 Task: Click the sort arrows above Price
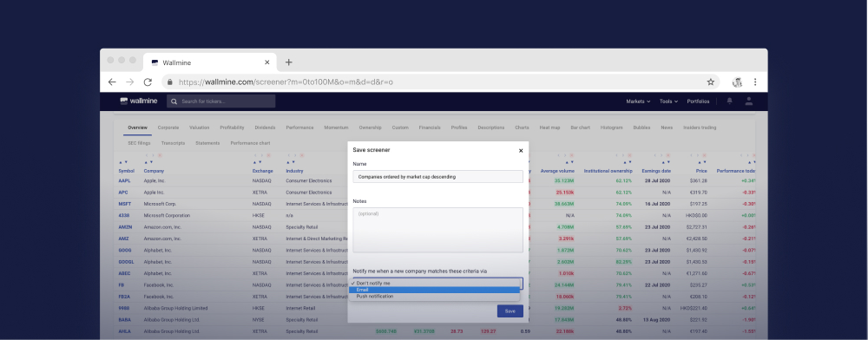click(x=702, y=162)
